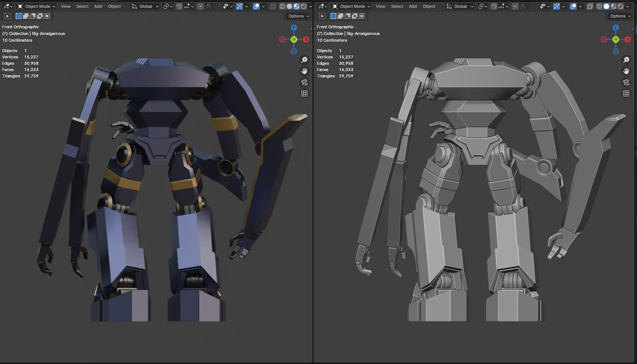Screen dimensions: 637x364
Task: Toggle X-Ray mode in right viewport
Action: point(590,6)
